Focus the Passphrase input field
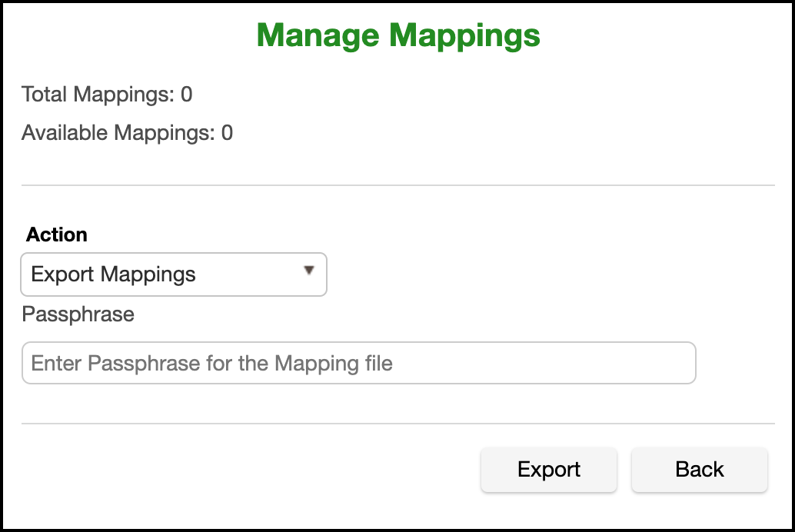Screen dimensions: 795x532 click(358, 363)
